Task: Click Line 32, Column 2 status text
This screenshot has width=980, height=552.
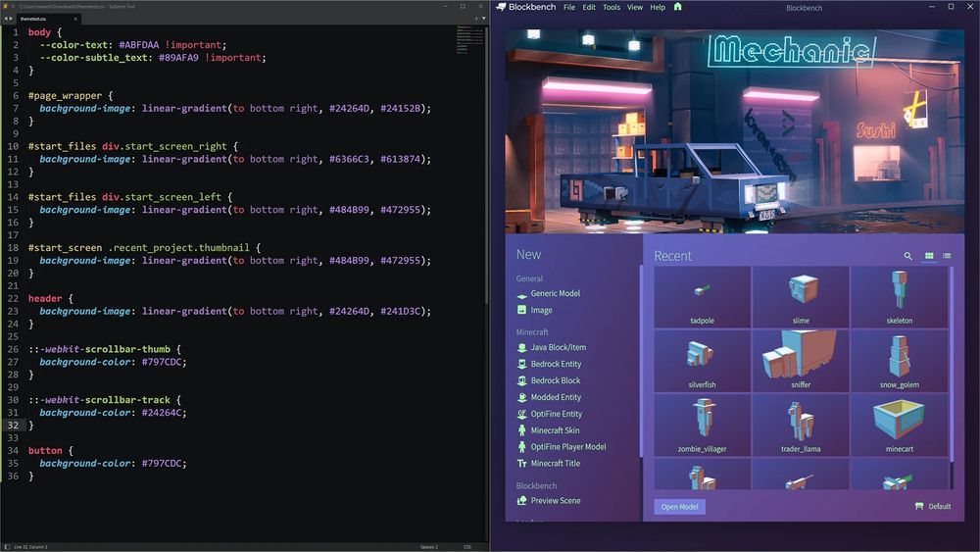Action: point(30,547)
